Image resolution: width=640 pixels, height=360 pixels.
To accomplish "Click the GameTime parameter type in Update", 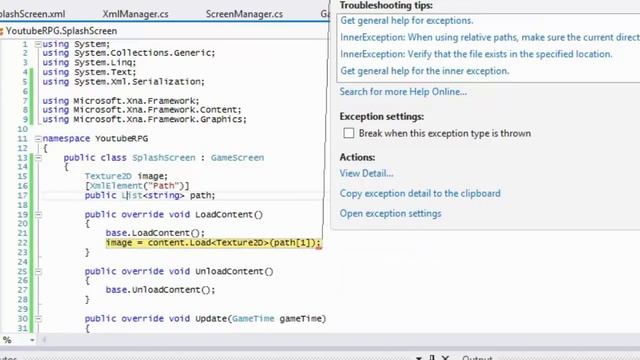I will (253, 318).
